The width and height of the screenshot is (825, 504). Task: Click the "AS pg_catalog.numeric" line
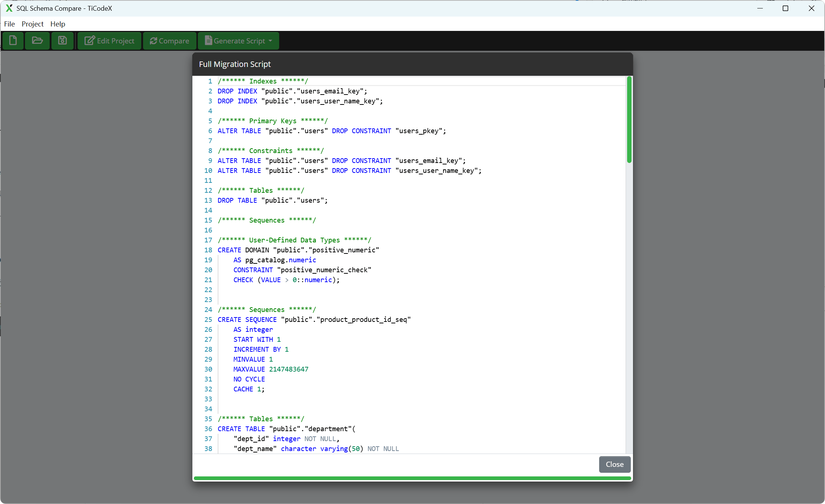(x=275, y=260)
